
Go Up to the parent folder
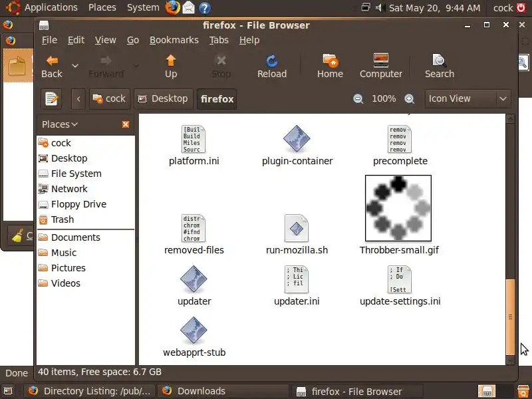pyautogui.click(x=171, y=66)
